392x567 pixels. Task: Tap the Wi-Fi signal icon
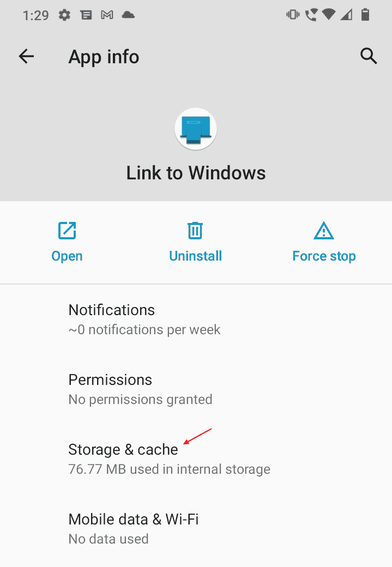[x=328, y=15]
